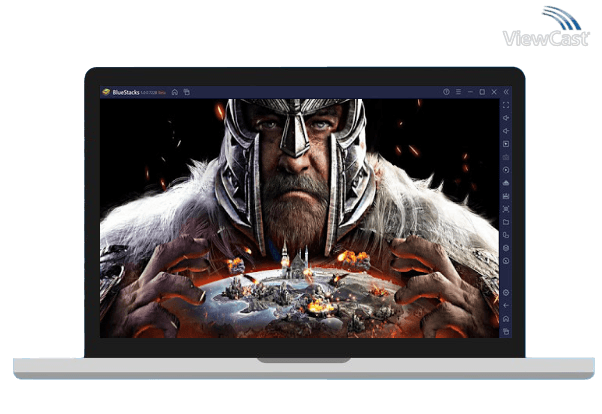The image size is (602, 414).
Task: Click the stacked layers icon in the side toolbar
Action: (506, 248)
